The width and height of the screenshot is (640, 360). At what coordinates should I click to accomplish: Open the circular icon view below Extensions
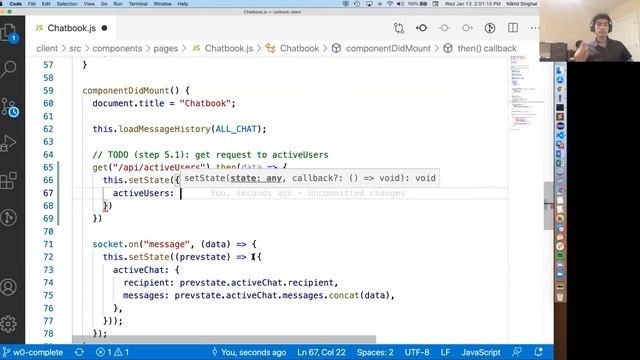coord(9,217)
